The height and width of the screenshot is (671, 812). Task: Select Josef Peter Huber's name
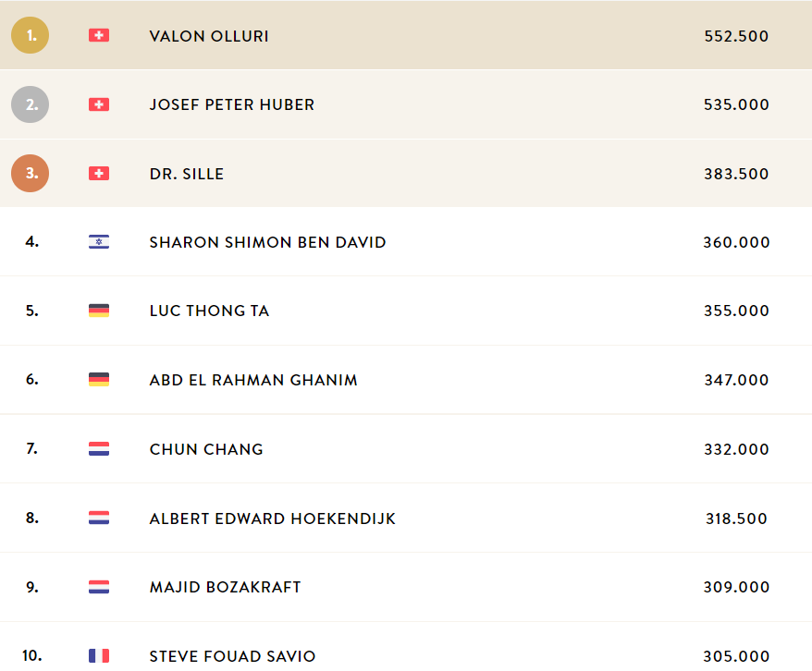[x=232, y=105]
